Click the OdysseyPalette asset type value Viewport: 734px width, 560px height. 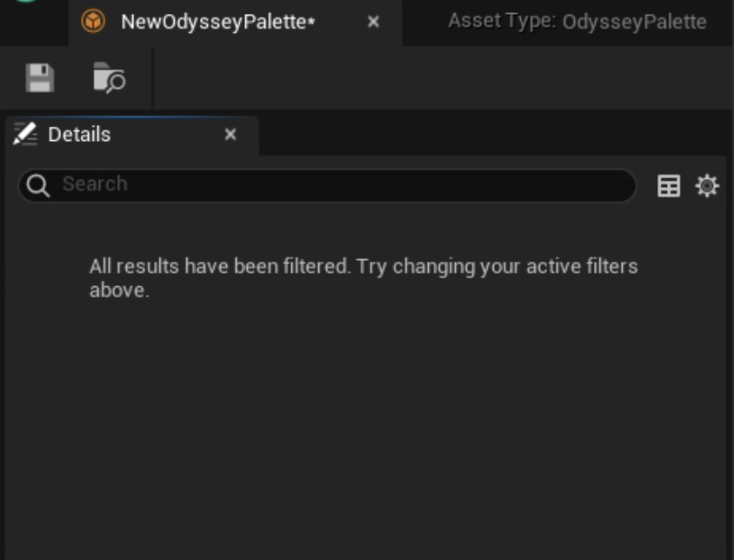634,22
